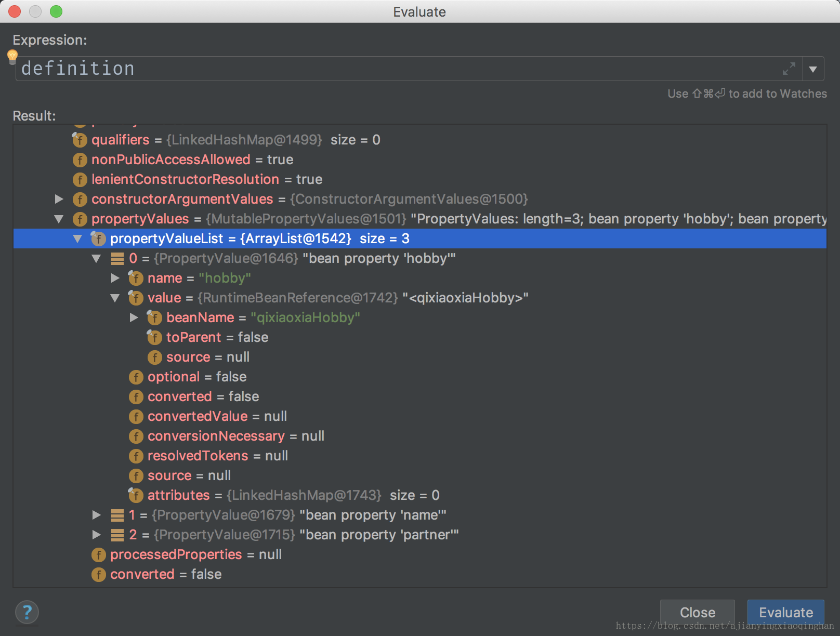Screen dimensions: 840x636
Task: Click the field icon beside nonPublicAccessAllowed
Action: click(80, 160)
